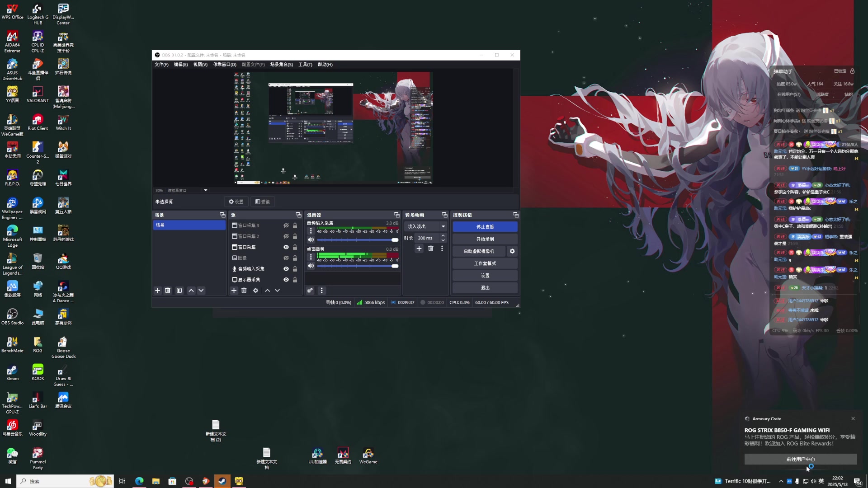Open 帮助(H) menu
The width and height of the screenshot is (868, 488).
click(x=325, y=65)
